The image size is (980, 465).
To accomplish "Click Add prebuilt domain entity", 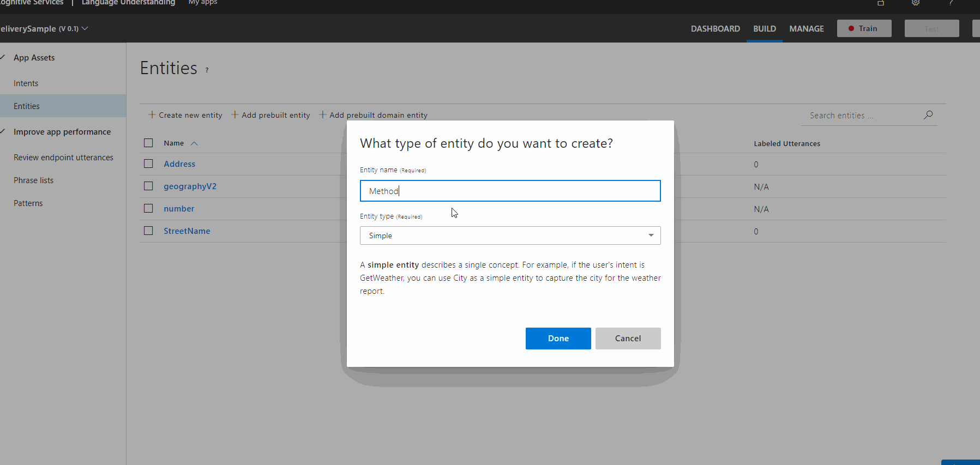I will [374, 115].
